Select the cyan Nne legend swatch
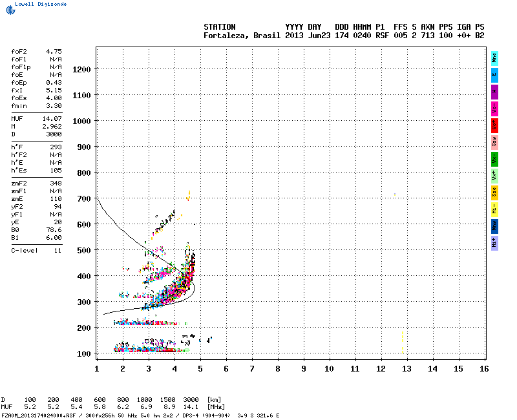The width and height of the screenshot is (517, 420). click(494, 58)
